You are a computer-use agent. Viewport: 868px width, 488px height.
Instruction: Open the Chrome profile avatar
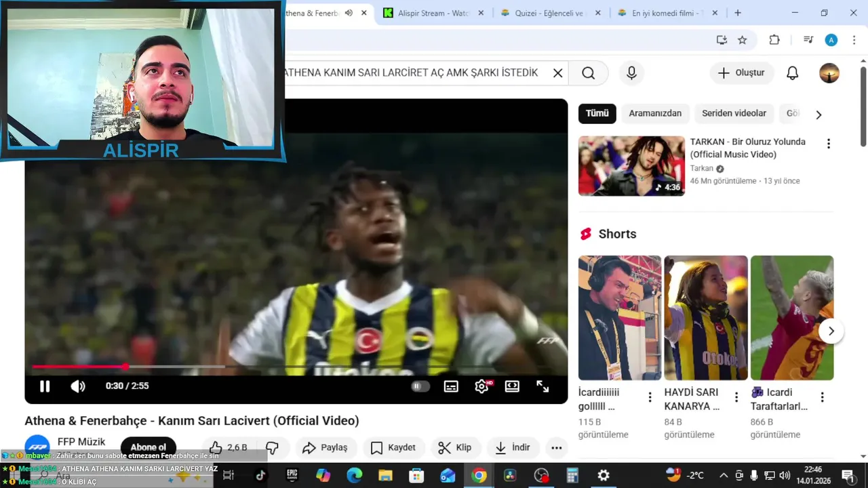coord(831,40)
